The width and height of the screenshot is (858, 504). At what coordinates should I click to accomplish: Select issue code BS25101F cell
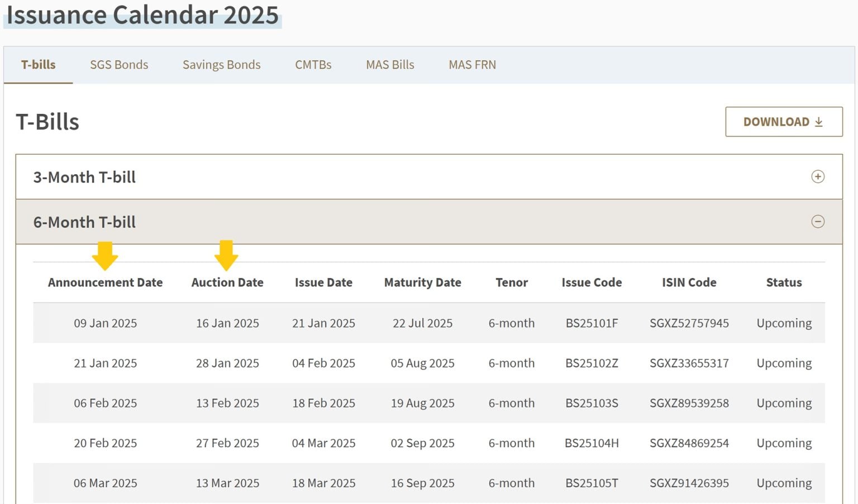pyautogui.click(x=592, y=323)
